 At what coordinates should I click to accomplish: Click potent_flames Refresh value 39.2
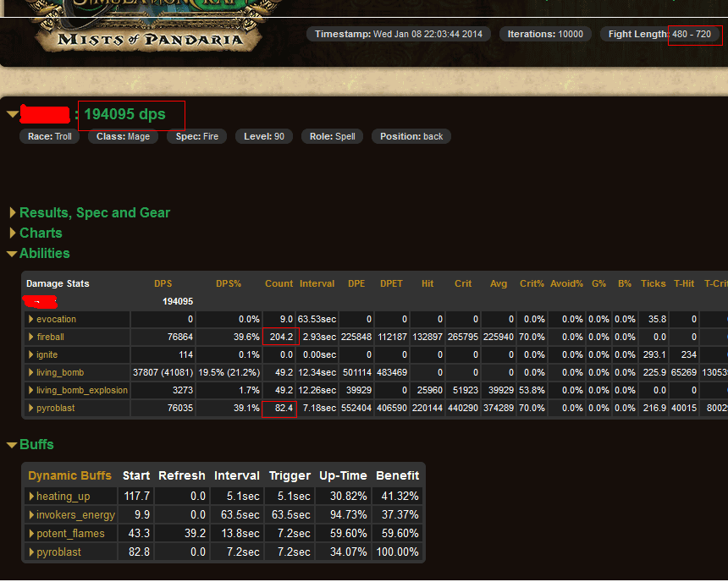click(195, 533)
